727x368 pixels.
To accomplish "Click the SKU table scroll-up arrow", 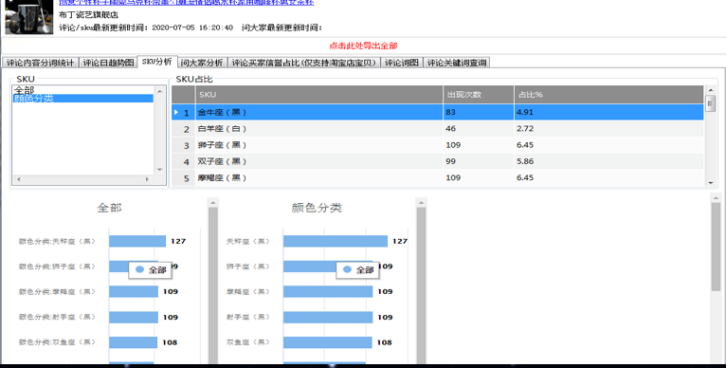I will click(711, 90).
